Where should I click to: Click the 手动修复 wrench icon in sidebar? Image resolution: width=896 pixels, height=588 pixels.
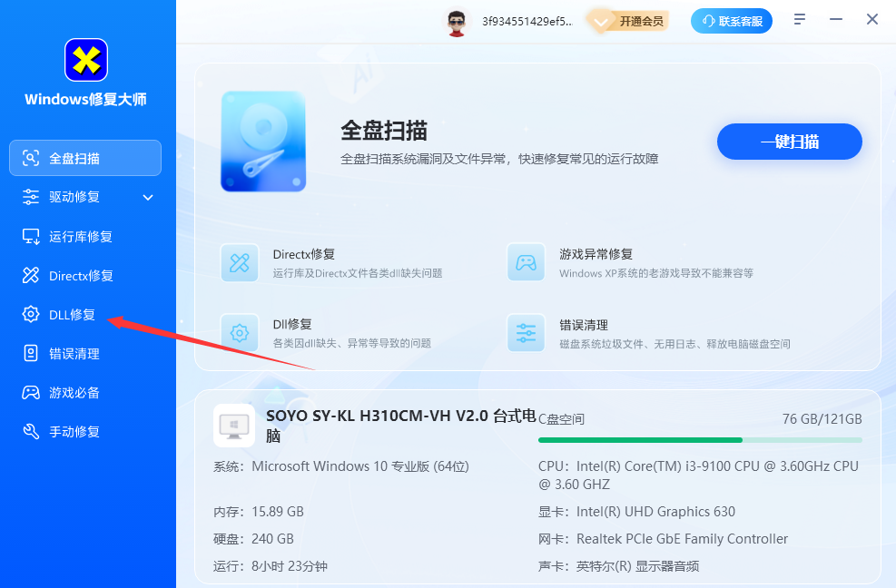[31, 431]
